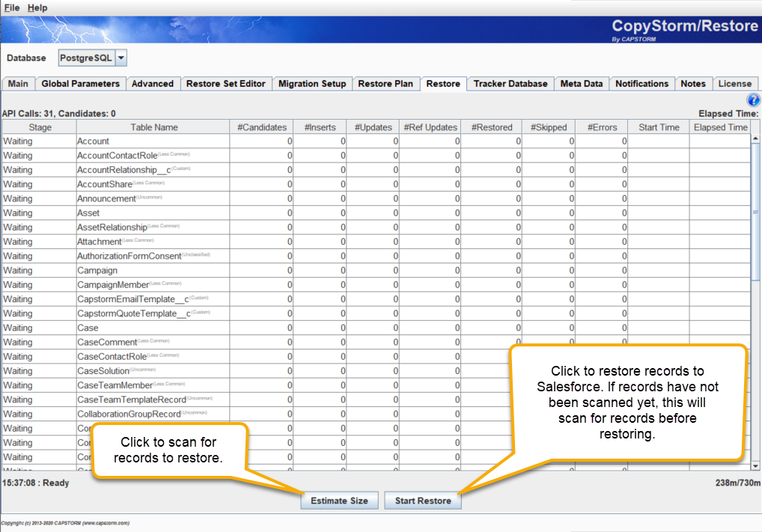Screen dimensions: 762x532
Task: Select the AssetRelationship table name
Action: 112,227
